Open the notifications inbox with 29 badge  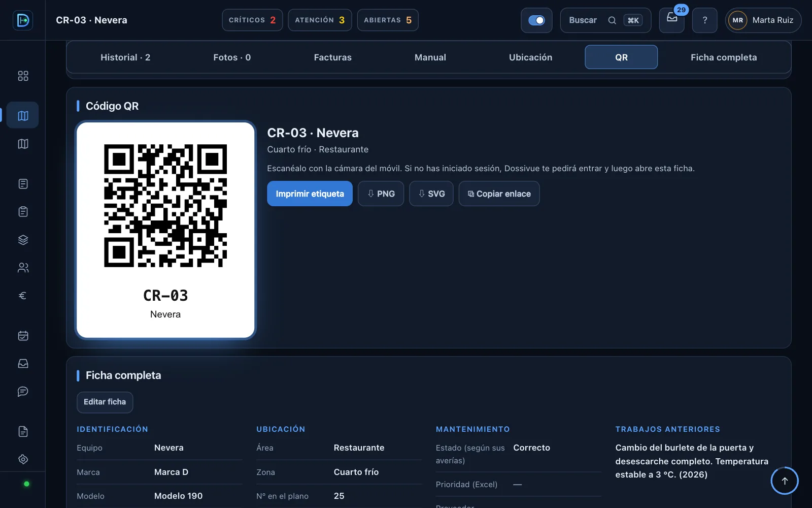(672, 20)
